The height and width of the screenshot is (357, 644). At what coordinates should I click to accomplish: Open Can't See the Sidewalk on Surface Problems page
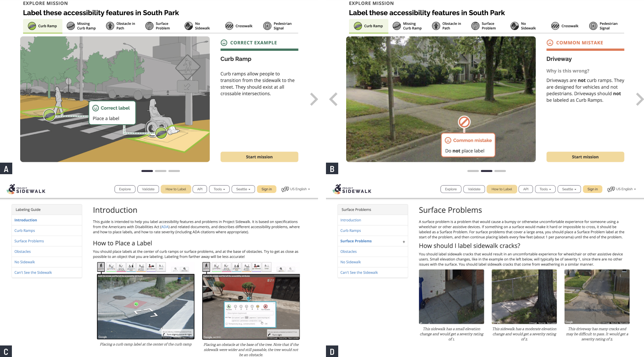373,273
